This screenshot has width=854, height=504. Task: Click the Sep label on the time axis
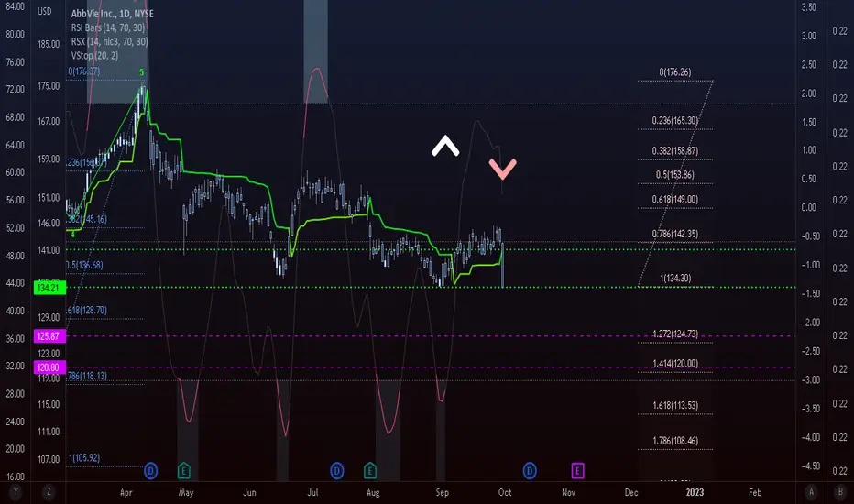[x=443, y=492]
